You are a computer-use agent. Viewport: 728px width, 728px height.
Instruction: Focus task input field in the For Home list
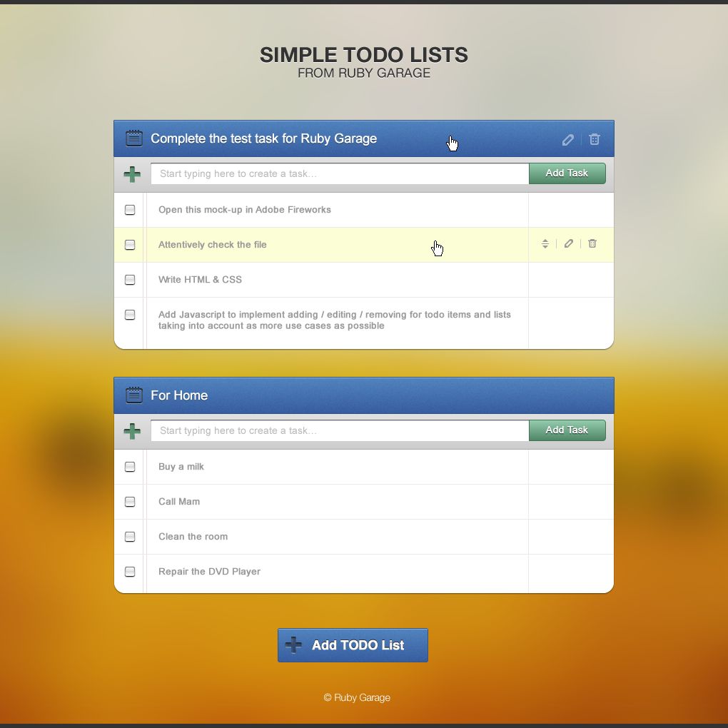pyautogui.click(x=340, y=430)
